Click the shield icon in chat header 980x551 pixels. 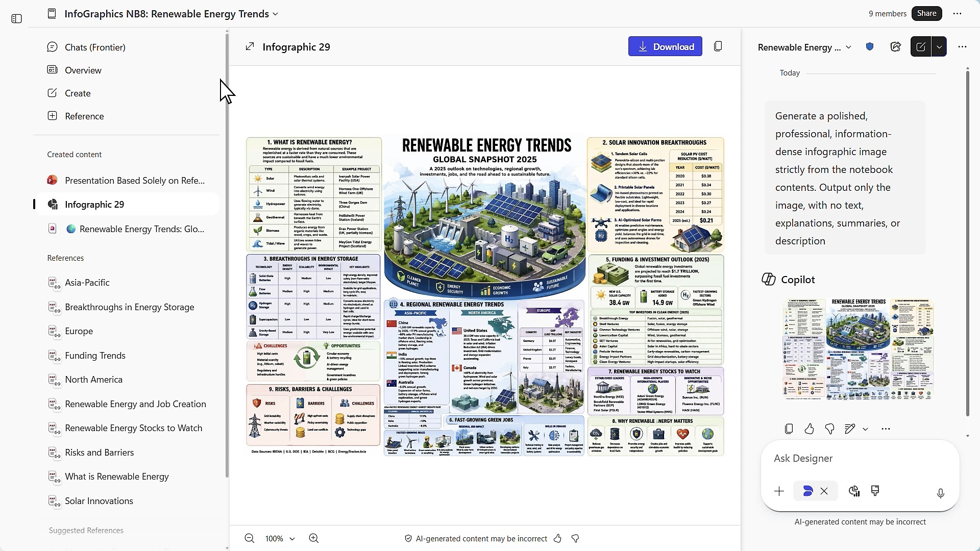pos(870,47)
